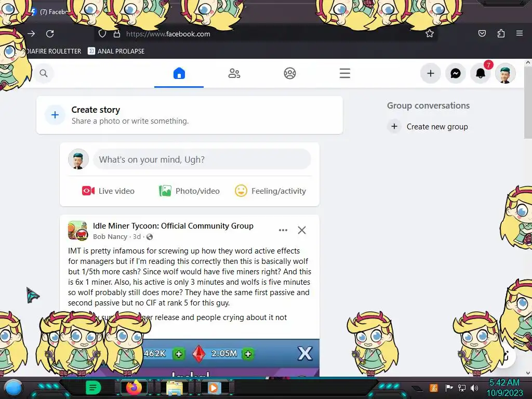This screenshot has width=532, height=399.
Task: Click Create story plus icon
Action: tap(55, 115)
